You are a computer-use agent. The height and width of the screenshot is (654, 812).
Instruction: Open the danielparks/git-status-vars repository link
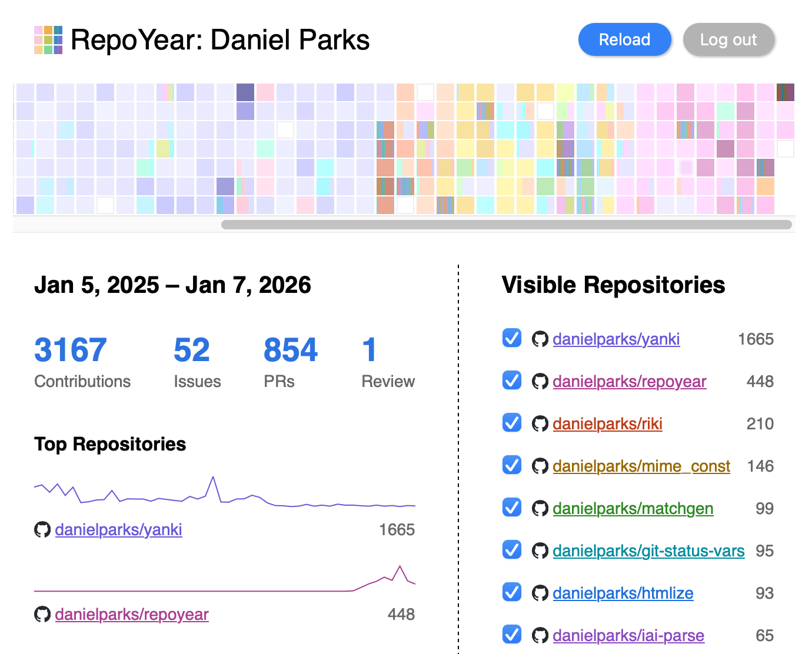(x=648, y=550)
